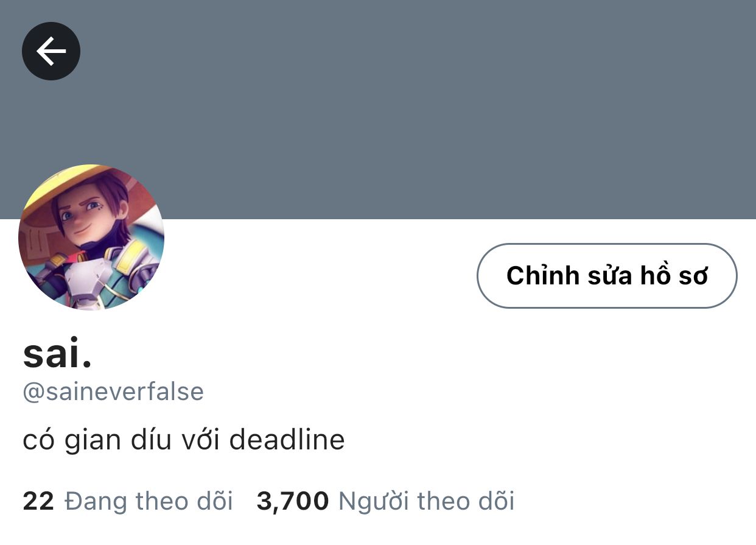
Task: Open the sai. profile avatar picture
Action: (x=91, y=237)
